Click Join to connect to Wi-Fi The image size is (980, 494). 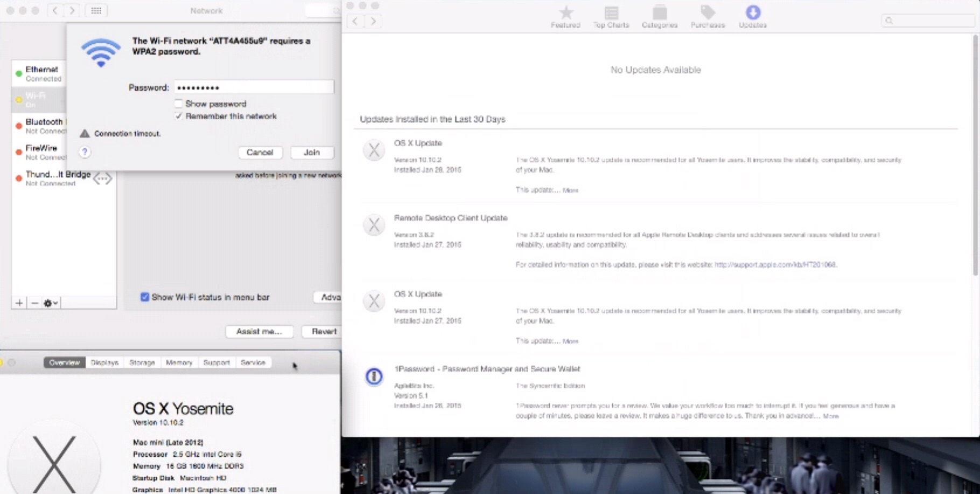coord(312,152)
